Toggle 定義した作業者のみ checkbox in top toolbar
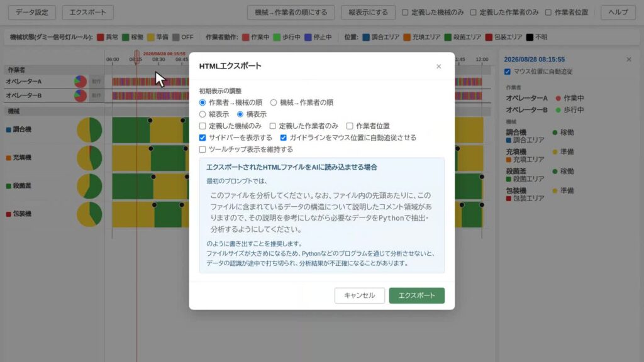The width and height of the screenshot is (644, 362). 473,13
